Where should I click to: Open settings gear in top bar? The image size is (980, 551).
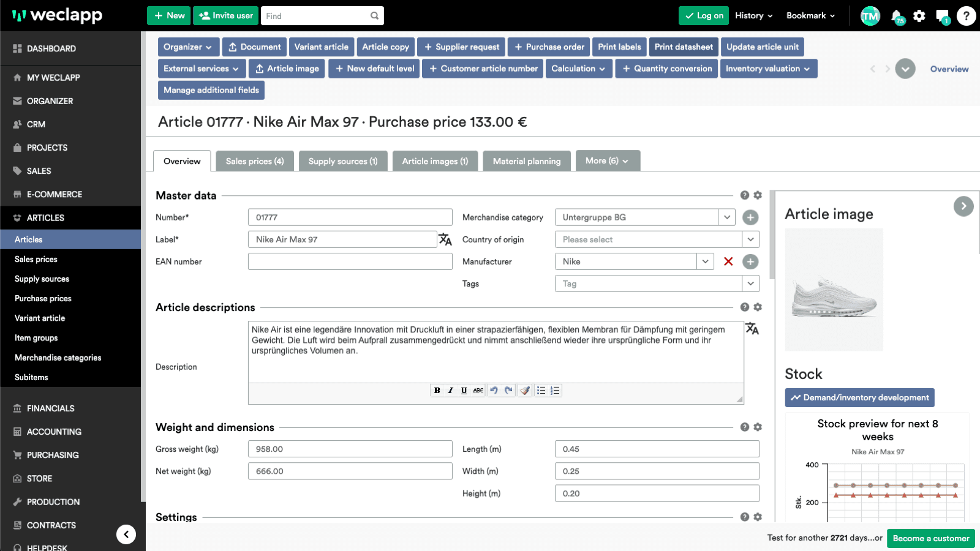tap(919, 16)
